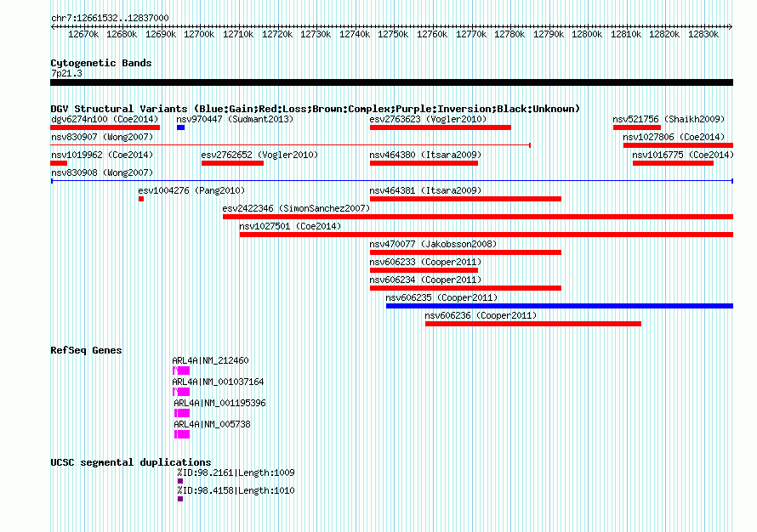This screenshot has width=757, height=532.
Task: Select the purple box under %ID:98.2161
Action: (x=180, y=481)
